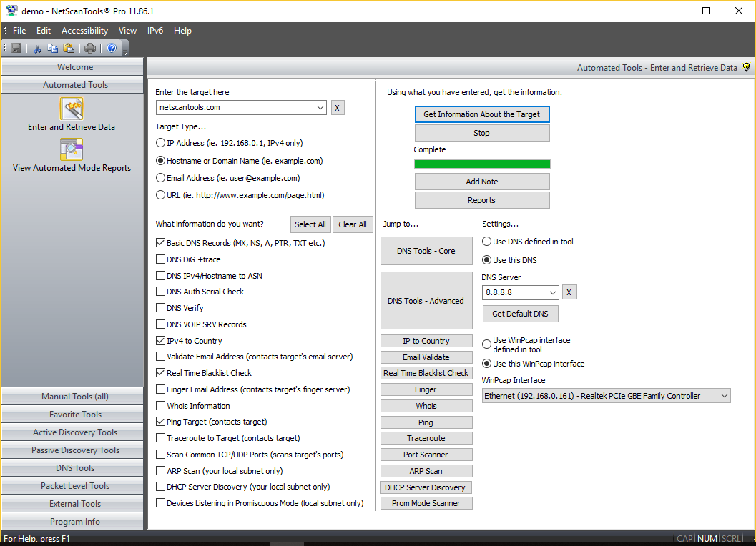Select URL target type
Screen dimensions: 756x546
point(160,195)
